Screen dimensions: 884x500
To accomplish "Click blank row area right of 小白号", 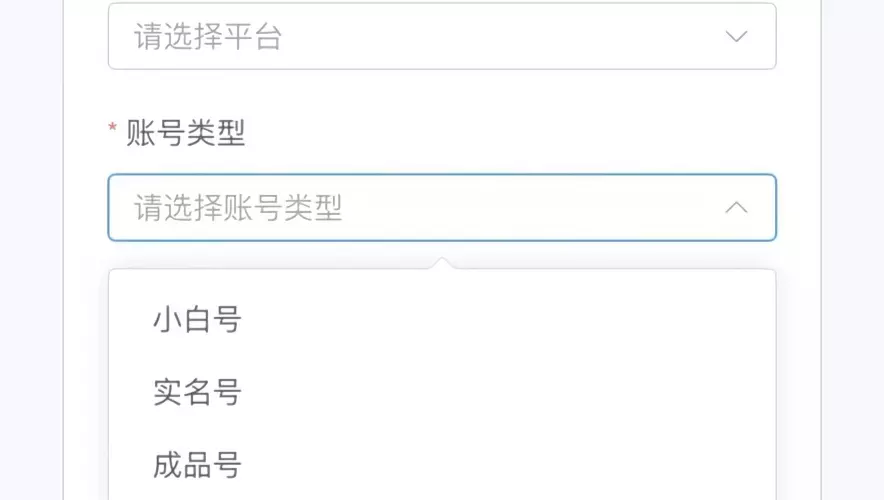I will (500, 320).
